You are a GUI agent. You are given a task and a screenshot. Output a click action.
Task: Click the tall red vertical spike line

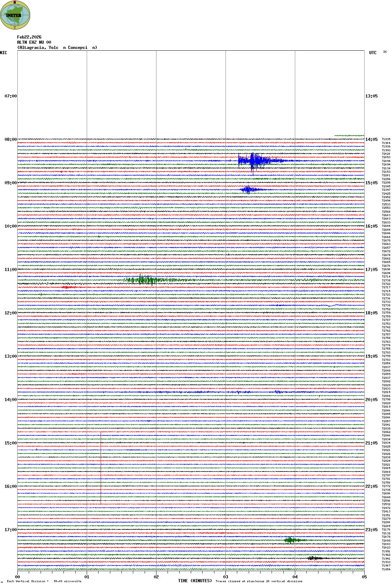tap(101, 468)
